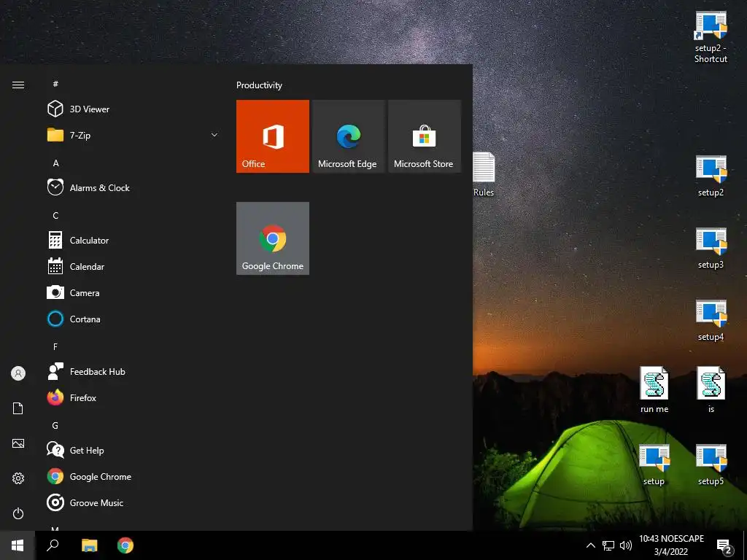The width and height of the screenshot is (747, 560).
Task: Open the network icon in the system tray
Action: 608,545
